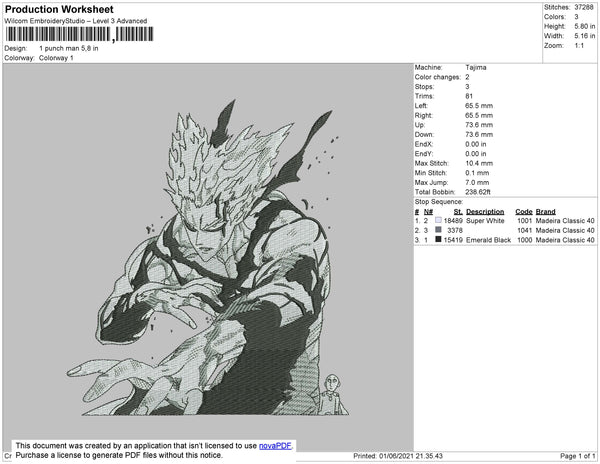This screenshot has width=600, height=464.
Task: Select the Color changes value 2
Action: tap(467, 77)
